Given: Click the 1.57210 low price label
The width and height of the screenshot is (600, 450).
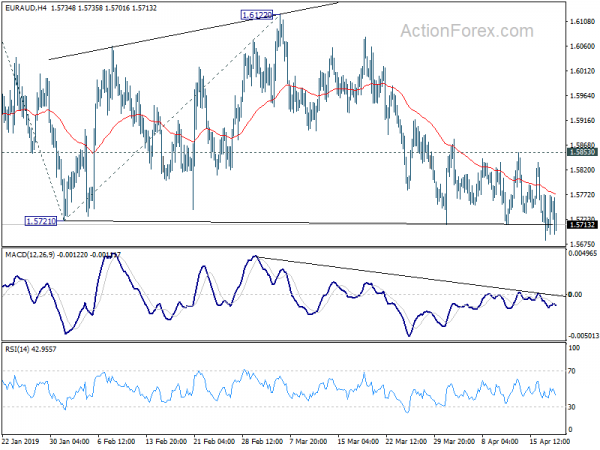Looking at the screenshot, I should point(41,221).
